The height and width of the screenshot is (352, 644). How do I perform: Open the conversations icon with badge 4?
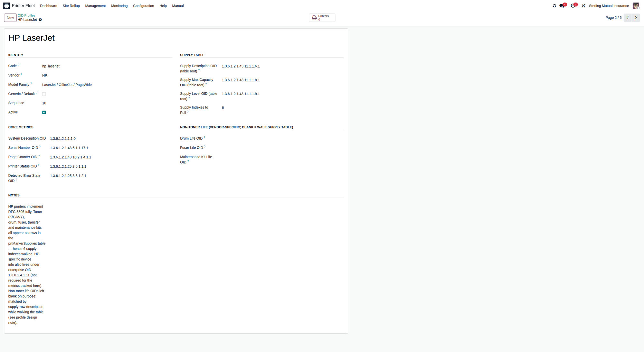pyautogui.click(x=562, y=6)
